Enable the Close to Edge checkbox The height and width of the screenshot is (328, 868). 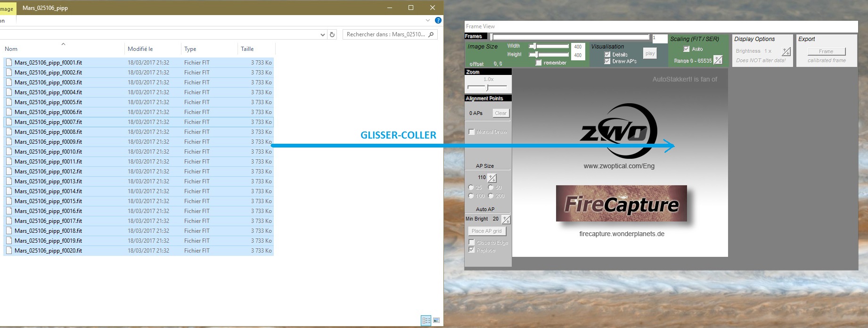pyautogui.click(x=472, y=242)
